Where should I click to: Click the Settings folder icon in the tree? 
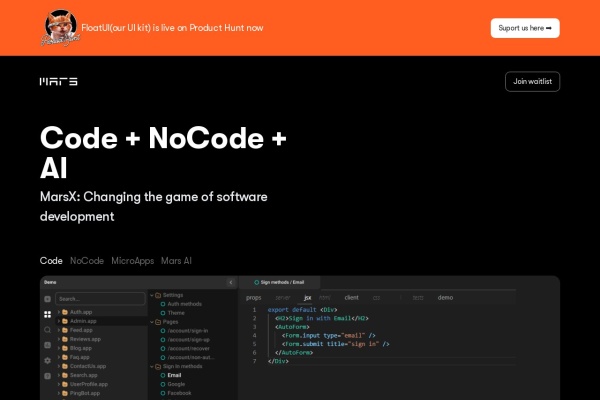pyautogui.click(x=158, y=295)
